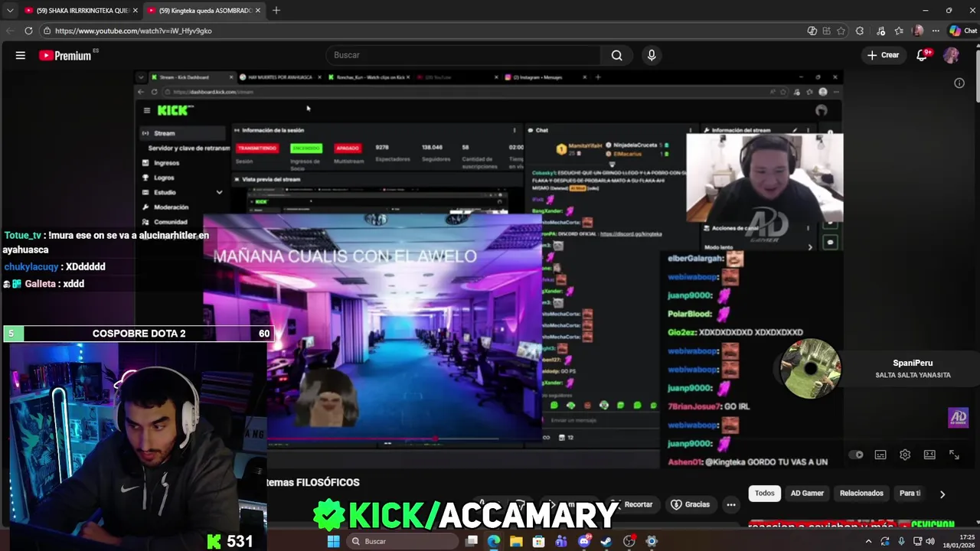This screenshot has height=551, width=980.
Task: Open network status tray icon
Action: (917, 541)
